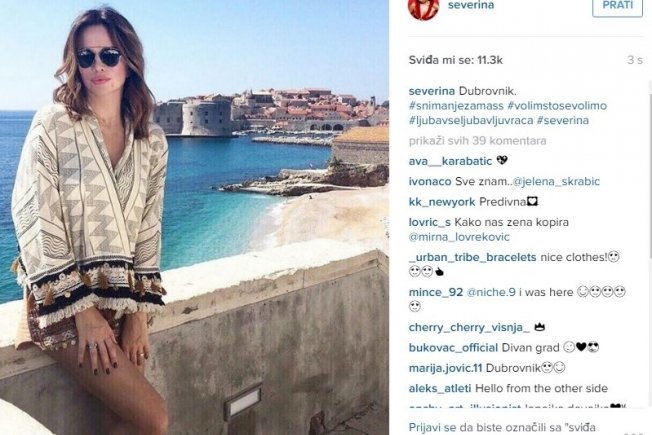
Task: Open the @niche.9 mention
Action: click(491, 292)
